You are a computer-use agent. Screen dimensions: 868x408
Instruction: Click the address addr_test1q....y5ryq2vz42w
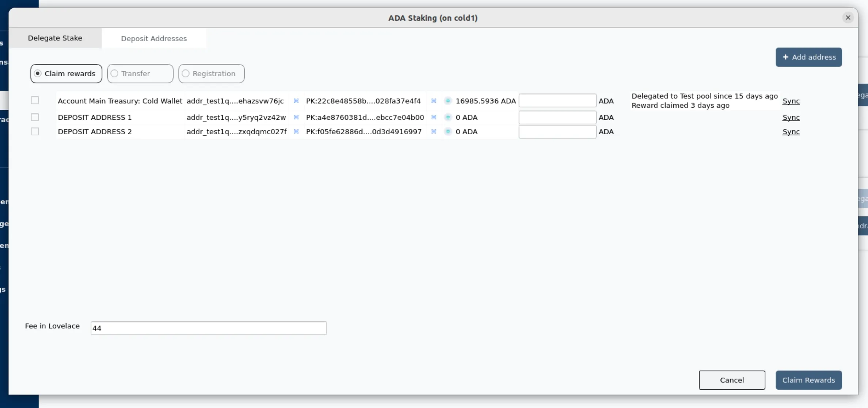click(236, 117)
